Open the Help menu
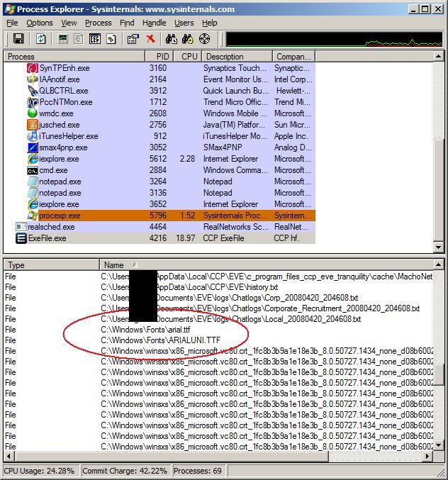Screen dimensions: 448x480 pos(210,23)
